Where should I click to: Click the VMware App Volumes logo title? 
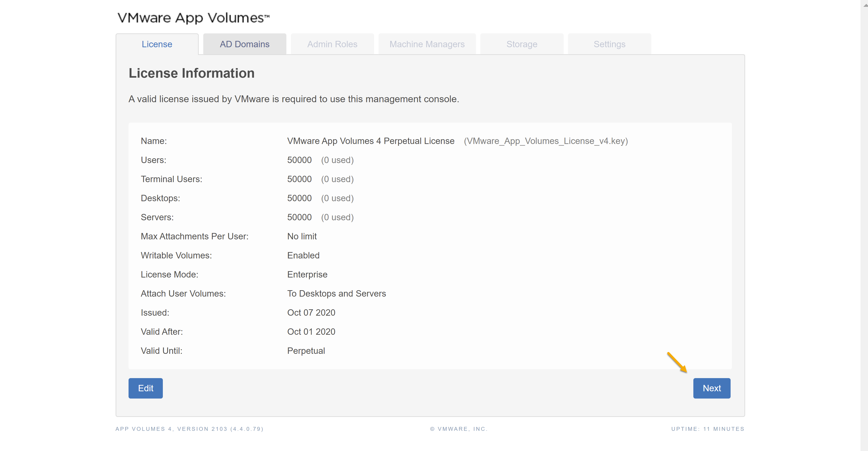click(x=193, y=18)
